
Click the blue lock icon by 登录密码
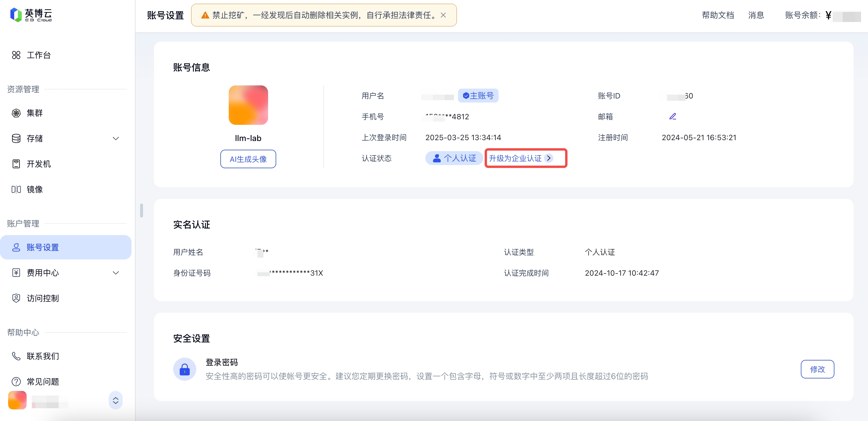(184, 369)
